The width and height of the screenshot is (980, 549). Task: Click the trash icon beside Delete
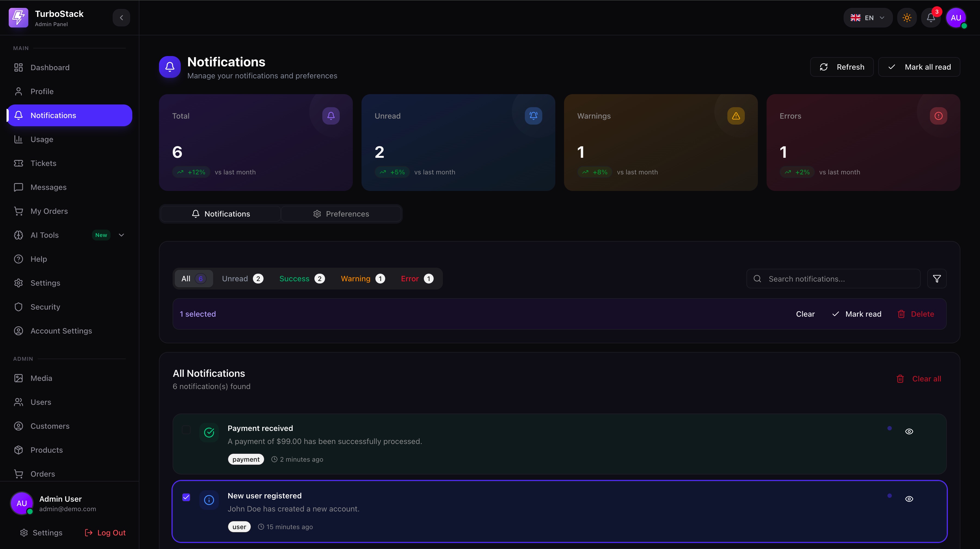[x=901, y=314]
